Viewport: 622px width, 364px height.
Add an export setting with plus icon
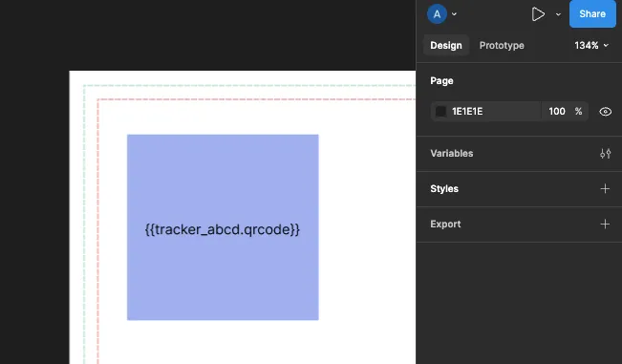[605, 224]
